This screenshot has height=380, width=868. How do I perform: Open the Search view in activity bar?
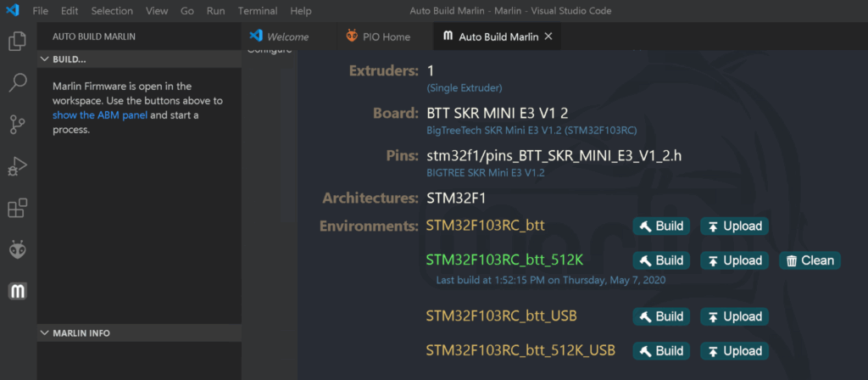pos(18,83)
